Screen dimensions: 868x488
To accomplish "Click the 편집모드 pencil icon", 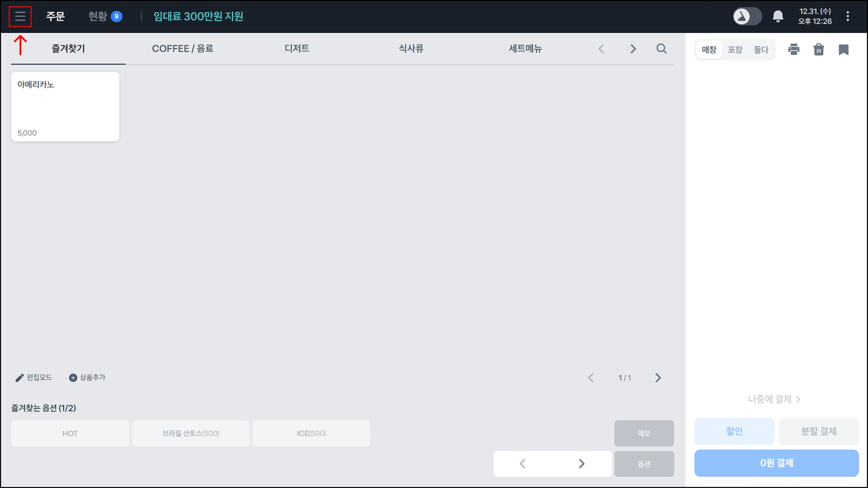I will 19,377.
